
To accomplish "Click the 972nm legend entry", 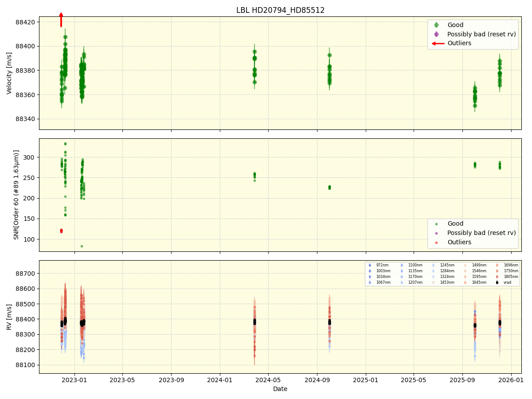I will coord(379,265).
